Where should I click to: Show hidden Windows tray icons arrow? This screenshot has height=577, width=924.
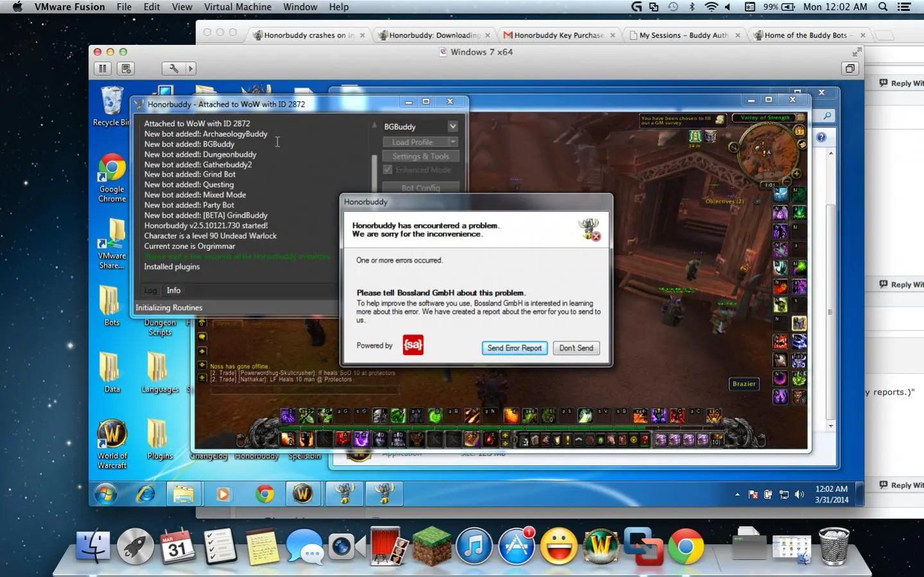click(737, 494)
